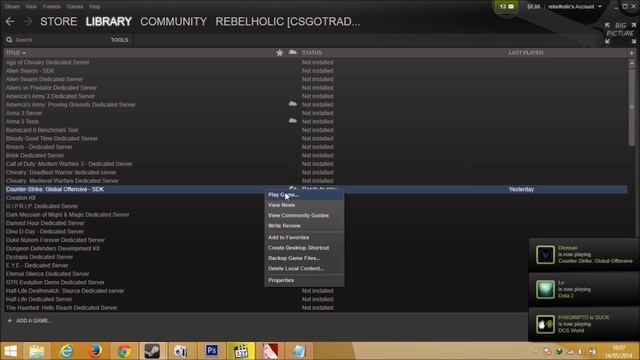Choose Delete Local Content...
The height and width of the screenshot is (360, 640).
tap(304, 269)
